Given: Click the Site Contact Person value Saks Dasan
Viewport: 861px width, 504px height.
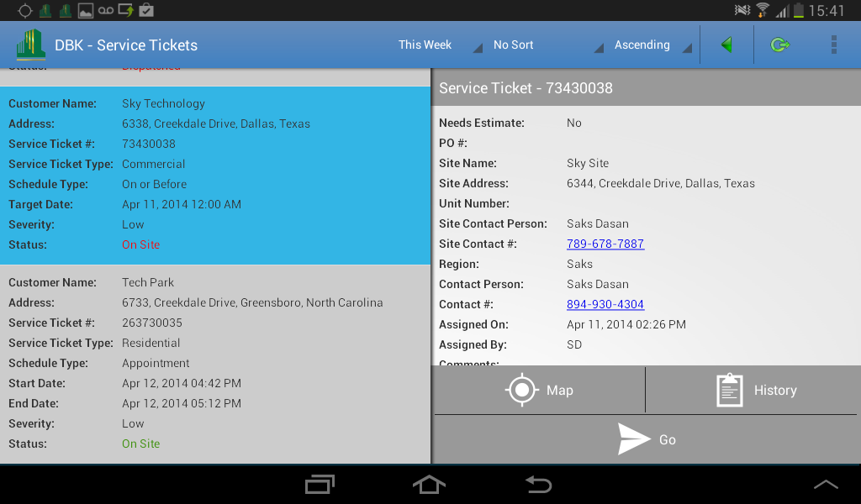Looking at the screenshot, I should click(x=598, y=223).
